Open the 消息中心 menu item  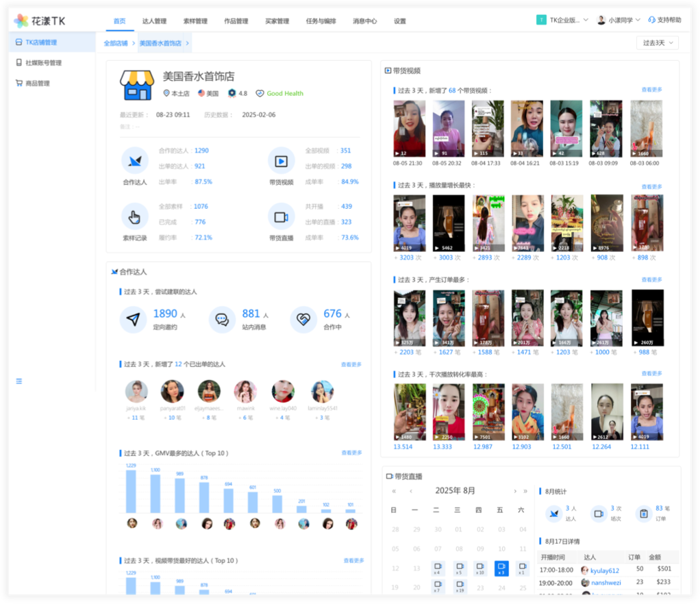[x=364, y=21]
